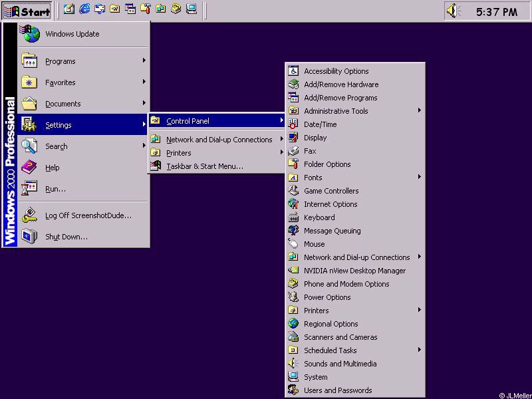This screenshot has height=399, width=532.
Task: Open Date/Time via its calendar clock icon
Action: coord(293,124)
